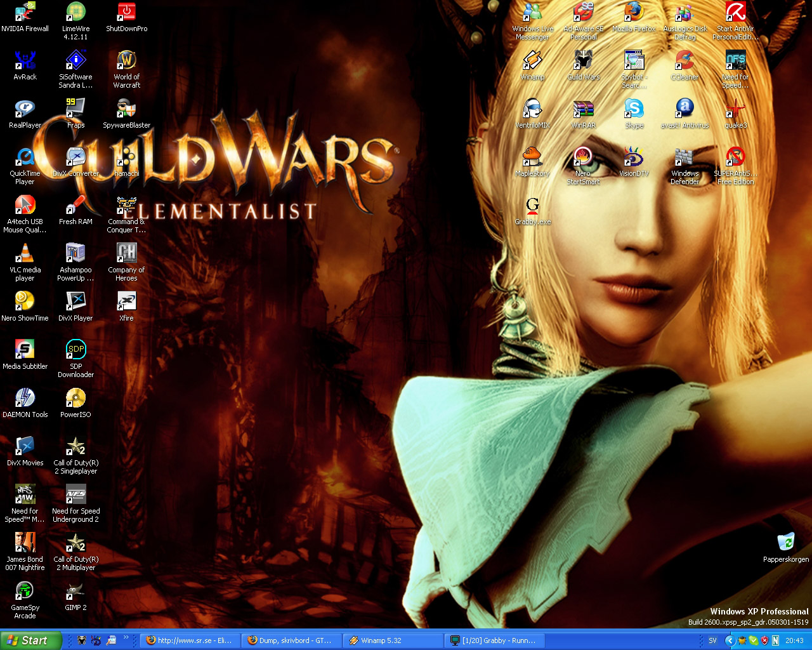This screenshot has height=650, width=812.
Task: Open PowerISO desktop icon
Action: pos(75,404)
